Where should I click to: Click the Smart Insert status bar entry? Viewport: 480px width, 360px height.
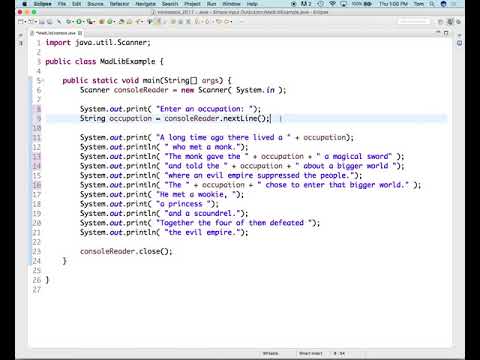click(310, 353)
